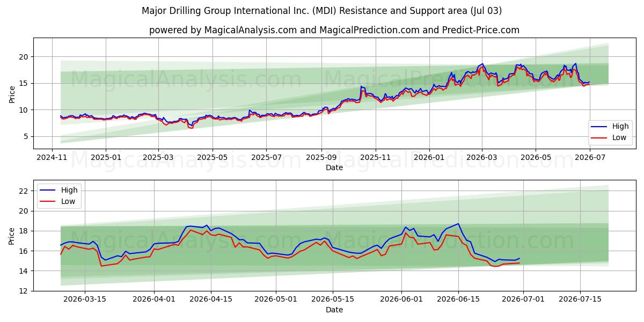Click the 'Price' y-axis label of bottom chart
The width and height of the screenshot is (644, 322).
coord(12,236)
